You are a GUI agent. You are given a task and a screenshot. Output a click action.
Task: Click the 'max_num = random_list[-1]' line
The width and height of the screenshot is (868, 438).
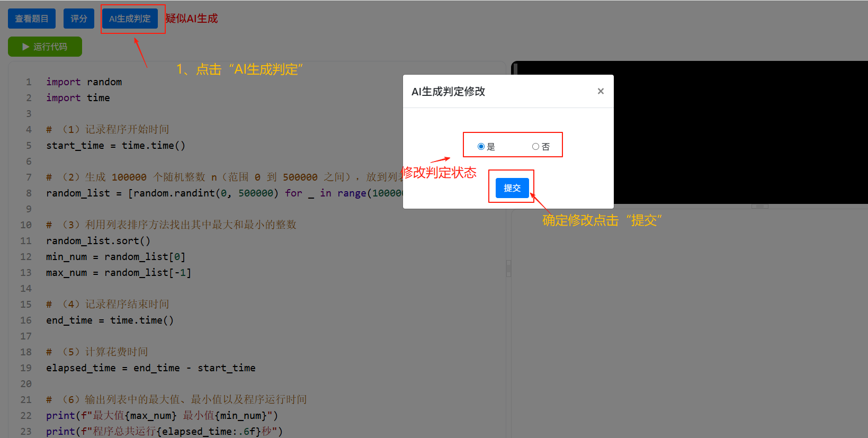click(119, 273)
